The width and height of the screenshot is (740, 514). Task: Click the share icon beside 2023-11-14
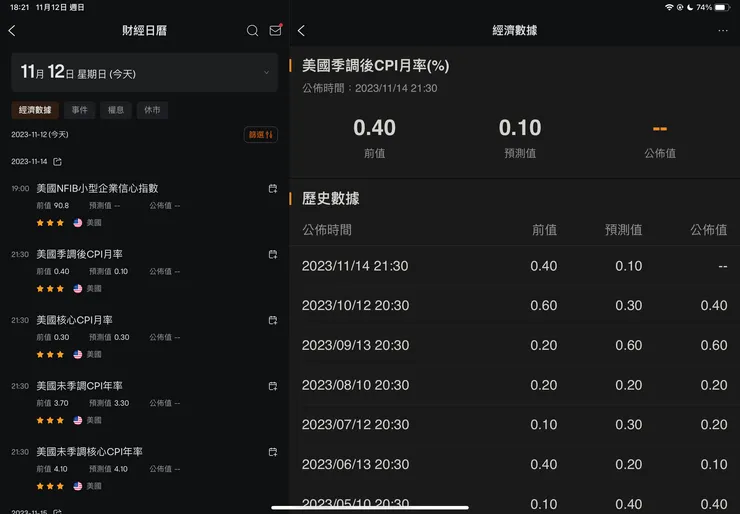pyautogui.click(x=58, y=162)
